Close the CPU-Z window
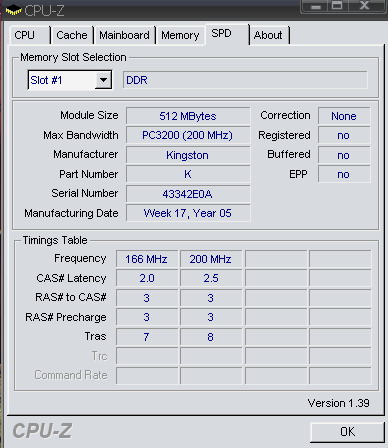 pyautogui.click(x=365, y=6)
